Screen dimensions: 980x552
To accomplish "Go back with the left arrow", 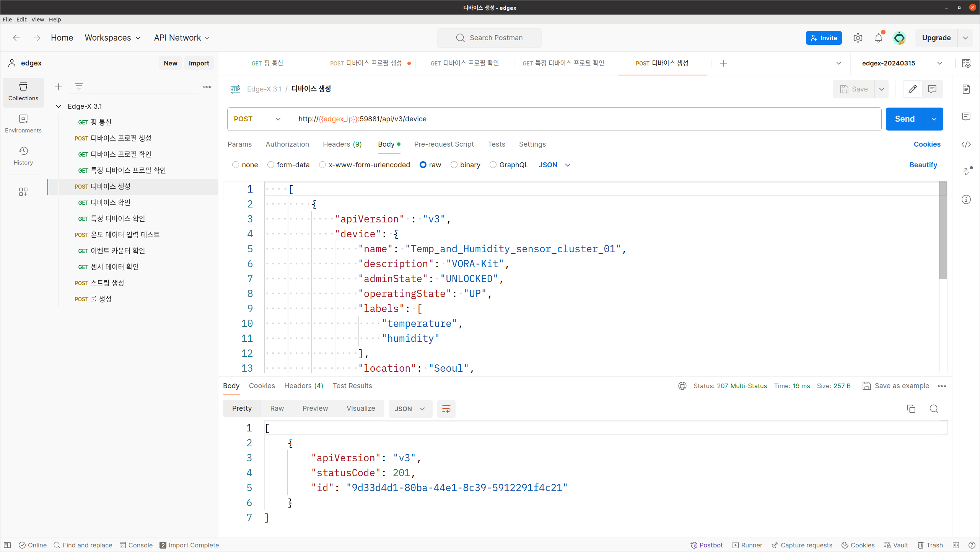I will pyautogui.click(x=16, y=38).
